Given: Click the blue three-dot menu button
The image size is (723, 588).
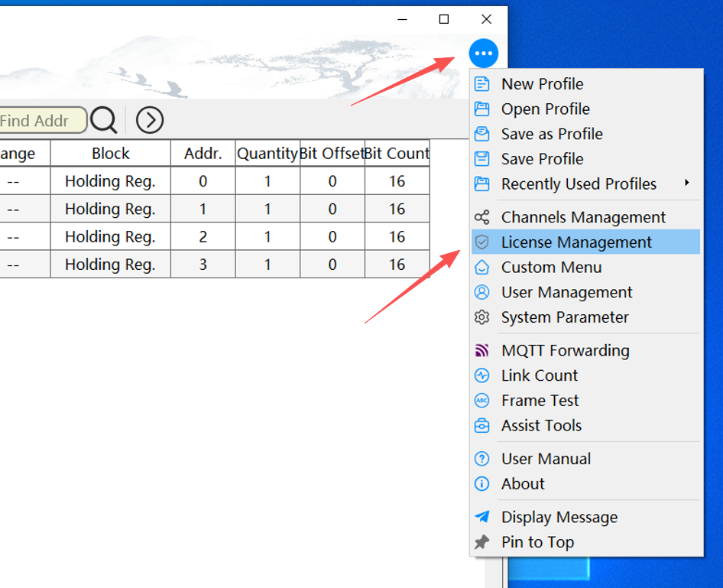Looking at the screenshot, I should [483, 54].
